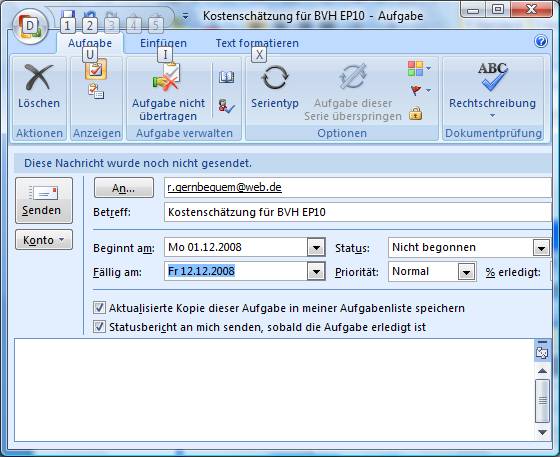Screen dimensions: 560x457
Task: Show the Aufgabe view icon
Action: pyautogui.click(x=96, y=69)
